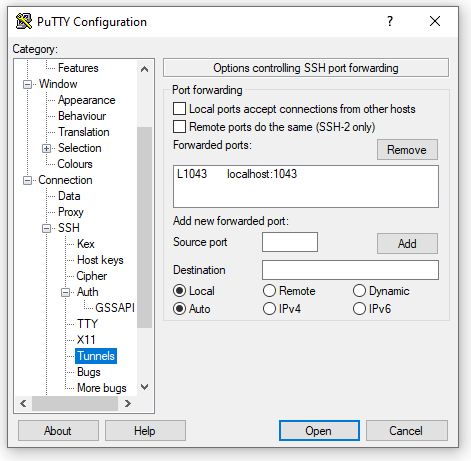Select the Selection category label
The height and width of the screenshot is (461, 471).
click(x=79, y=148)
